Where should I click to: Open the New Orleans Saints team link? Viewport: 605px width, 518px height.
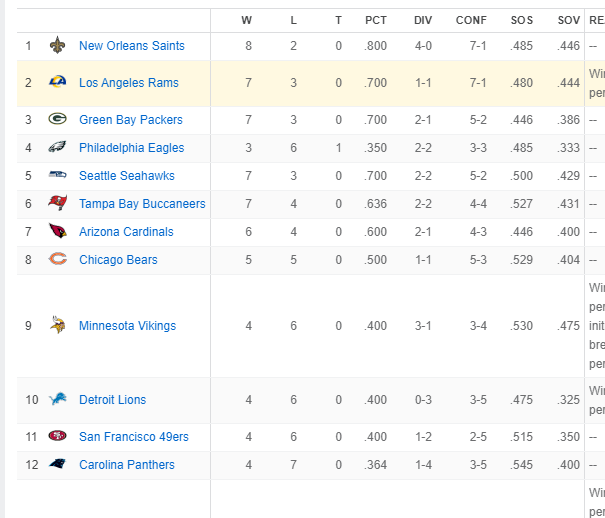131,46
